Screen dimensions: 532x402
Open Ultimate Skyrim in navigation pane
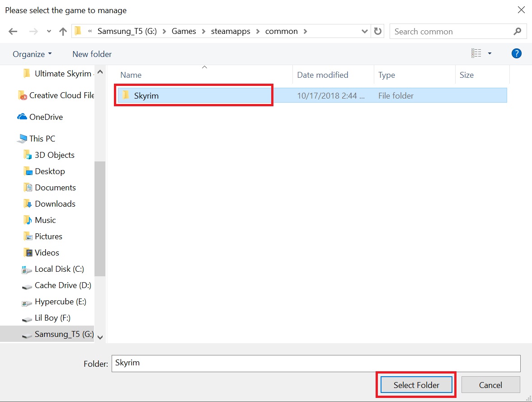58,73
